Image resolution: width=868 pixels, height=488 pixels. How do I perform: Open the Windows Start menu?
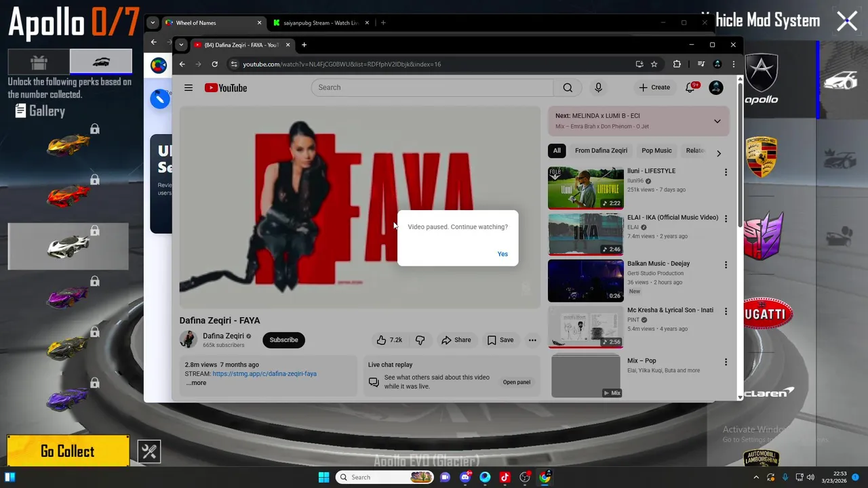pos(323,477)
